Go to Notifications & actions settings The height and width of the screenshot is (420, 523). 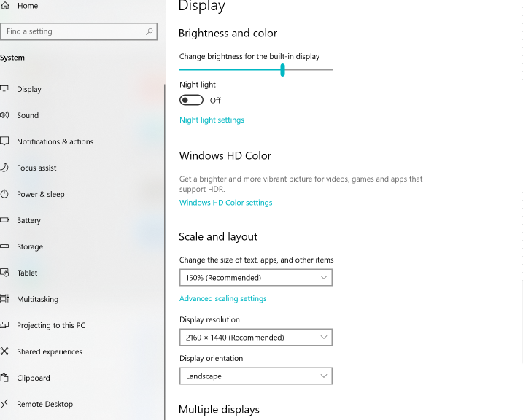55,141
